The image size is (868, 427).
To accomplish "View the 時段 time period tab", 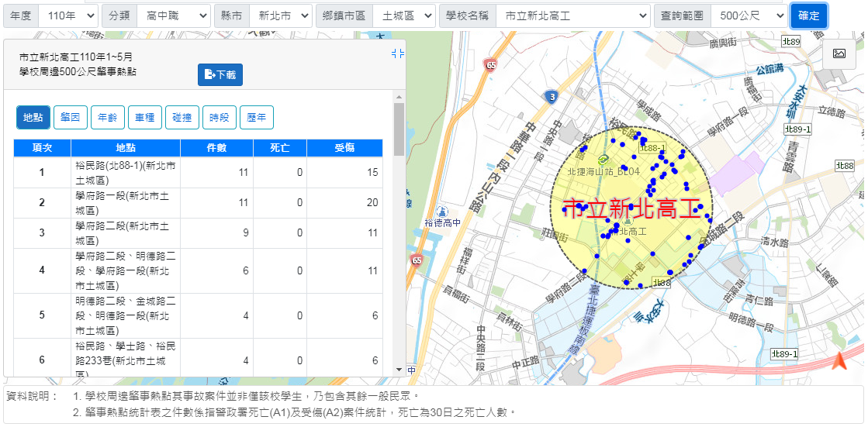I will tap(220, 118).
